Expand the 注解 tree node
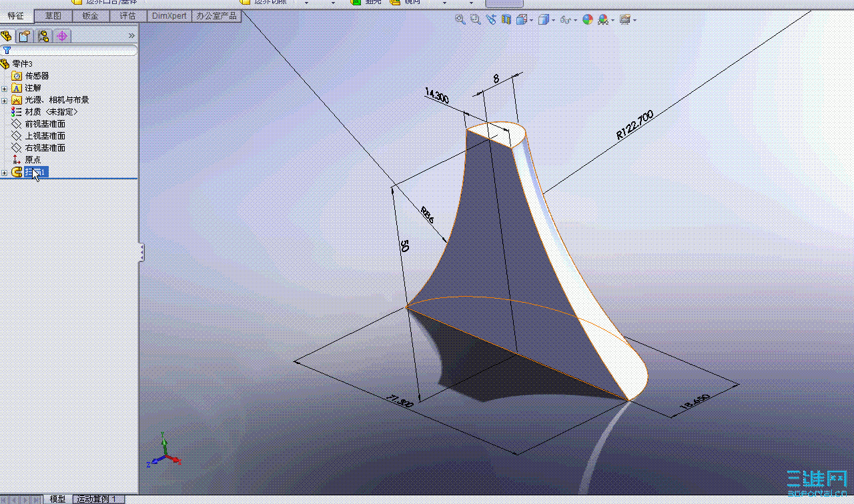Screen dimensions: 854x504 [5, 88]
